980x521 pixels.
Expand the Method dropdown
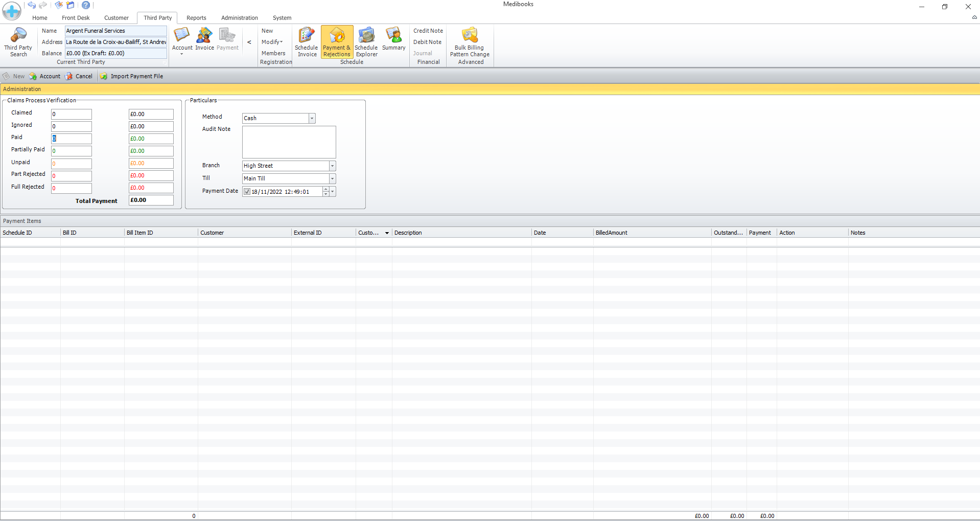click(312, 118)
